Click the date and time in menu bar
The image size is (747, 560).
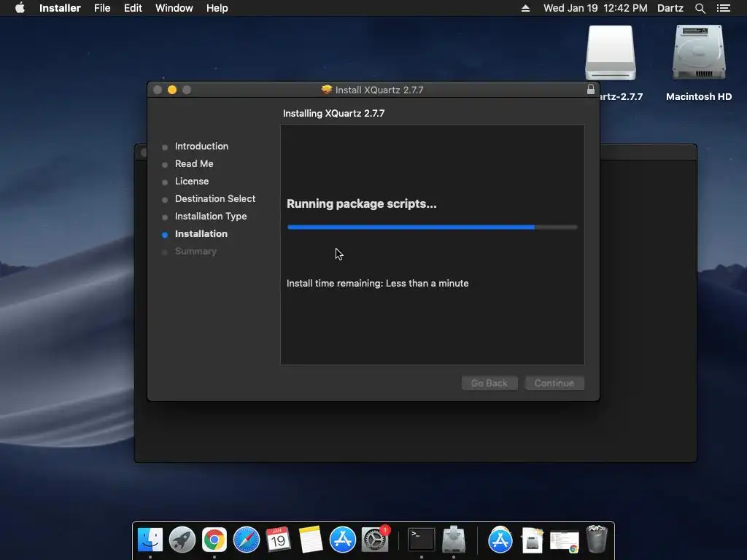pos(595,8)
